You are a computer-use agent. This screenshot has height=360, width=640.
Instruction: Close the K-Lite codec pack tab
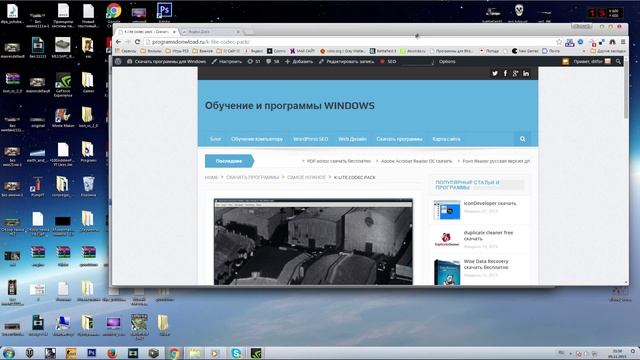point(174,31)
